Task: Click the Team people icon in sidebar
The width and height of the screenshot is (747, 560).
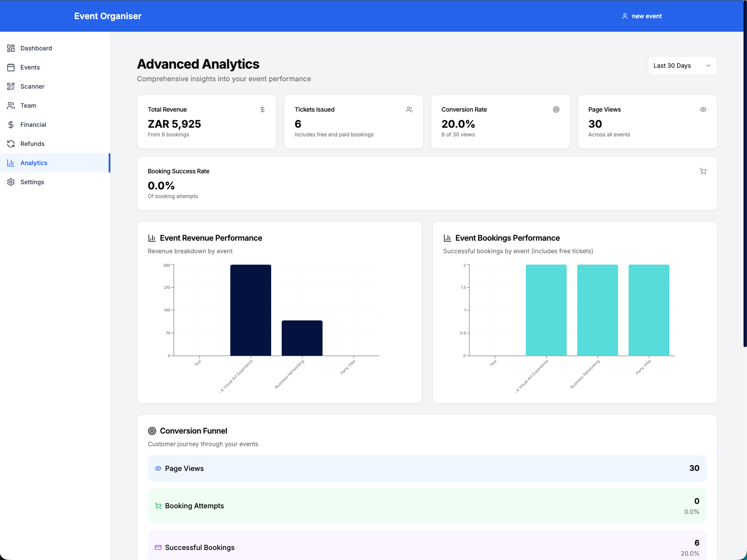Action: (11, 106)
